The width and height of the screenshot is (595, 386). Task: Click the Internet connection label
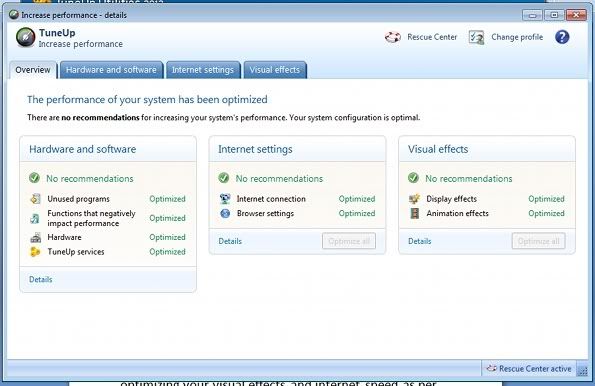pyautogui.click(x=271, y=199)
